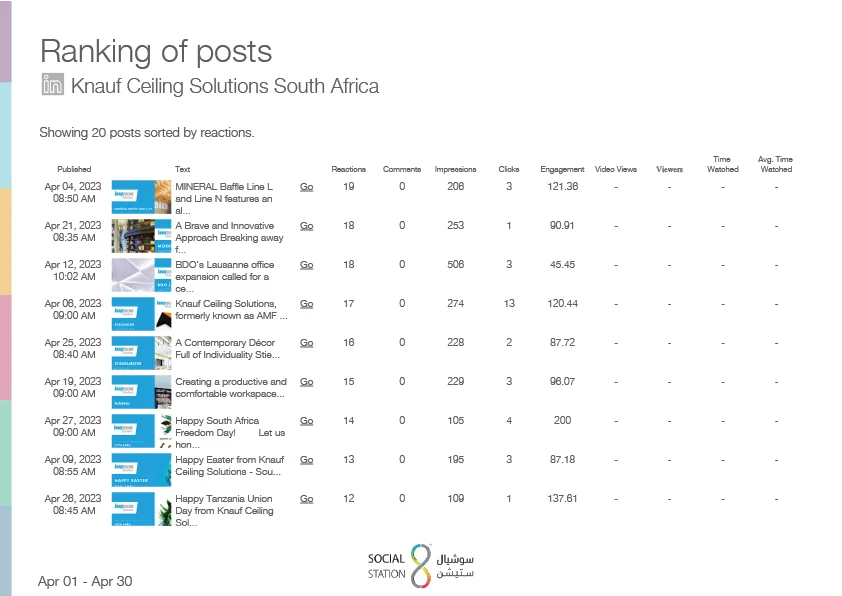The image size is (842, 596).
Task: Open the Go link for MINERAL Baffle post
Action: pos(307,187)
